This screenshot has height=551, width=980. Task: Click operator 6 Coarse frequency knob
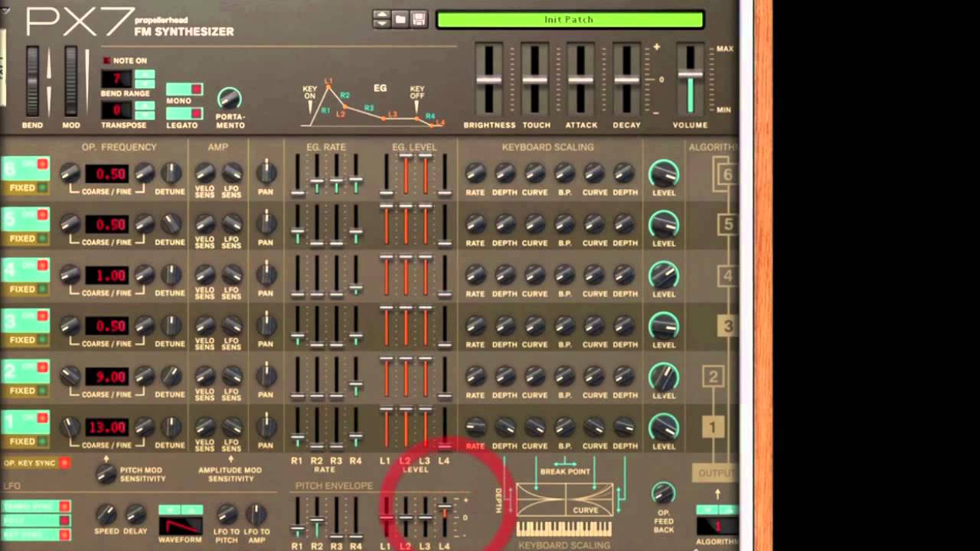(70, 173)
